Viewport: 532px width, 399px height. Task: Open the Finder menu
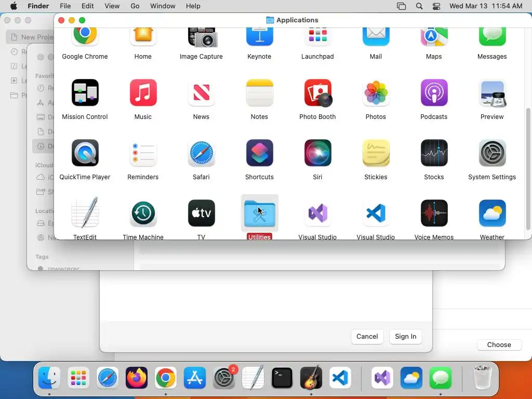point(38,6)
